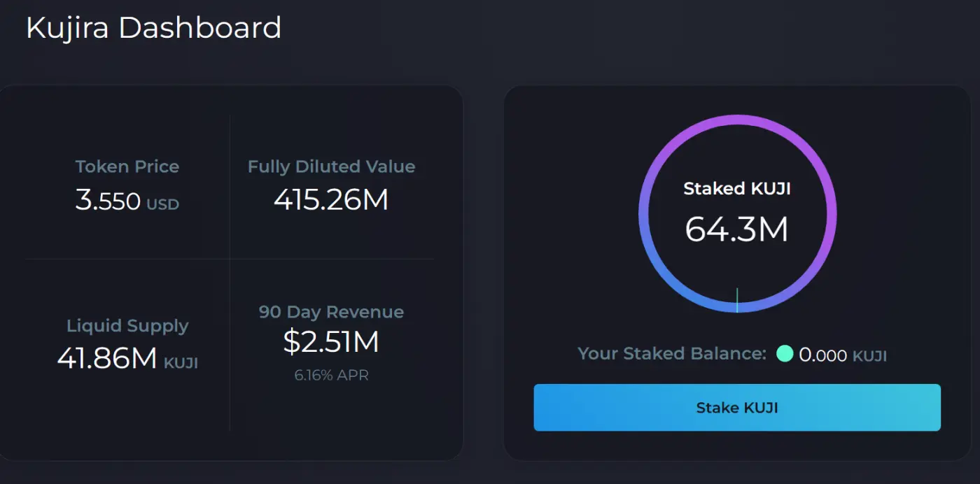Select the 41.86M KUJI supply figure

pos(127,359)
